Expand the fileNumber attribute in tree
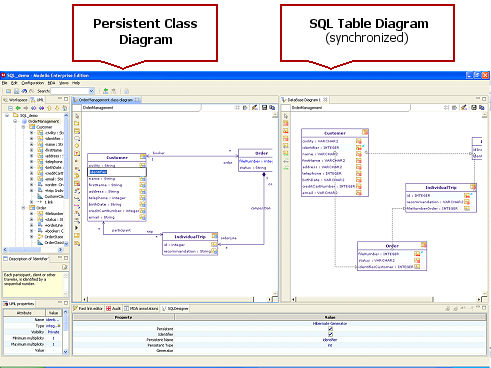This screenshot has width=491, height=368. tap(32, 214)
